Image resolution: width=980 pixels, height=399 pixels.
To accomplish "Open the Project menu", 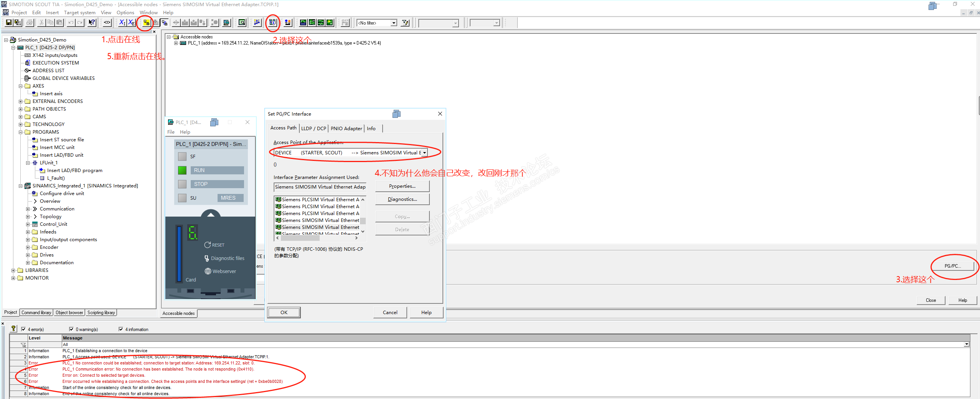I will 19,13.
